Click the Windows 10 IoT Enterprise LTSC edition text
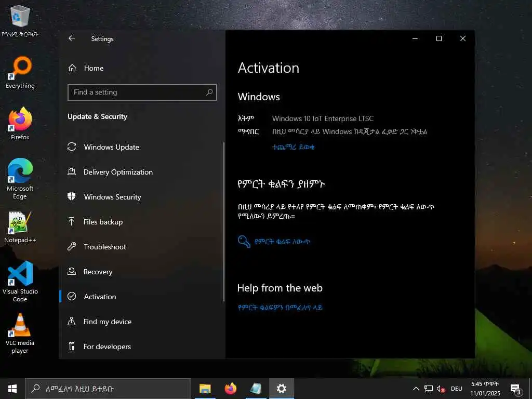 (323, 118)
